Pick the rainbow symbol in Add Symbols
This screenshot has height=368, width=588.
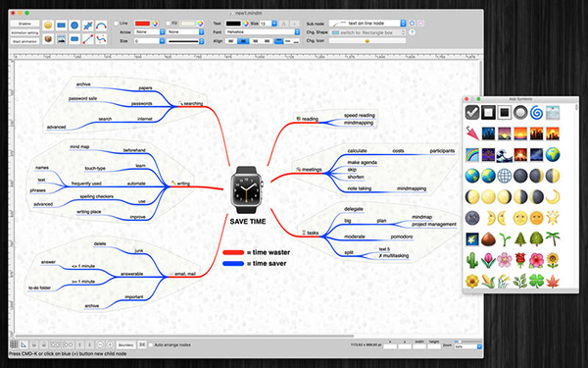(472, 154)
